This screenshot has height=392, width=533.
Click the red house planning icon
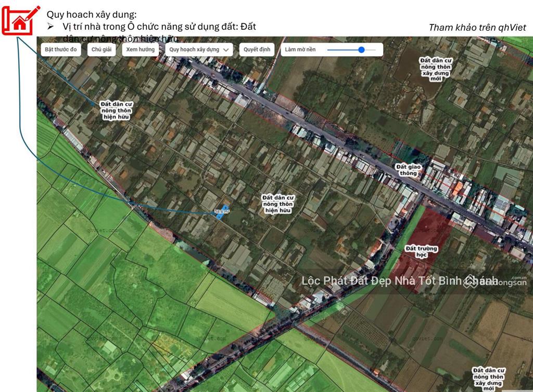point(20,21)
